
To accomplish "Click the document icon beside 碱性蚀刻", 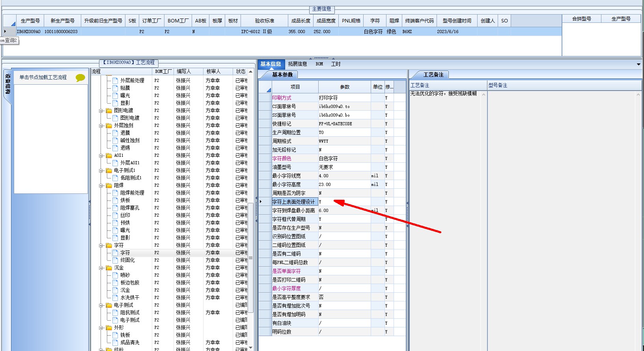I will click(x=116, y=140).
